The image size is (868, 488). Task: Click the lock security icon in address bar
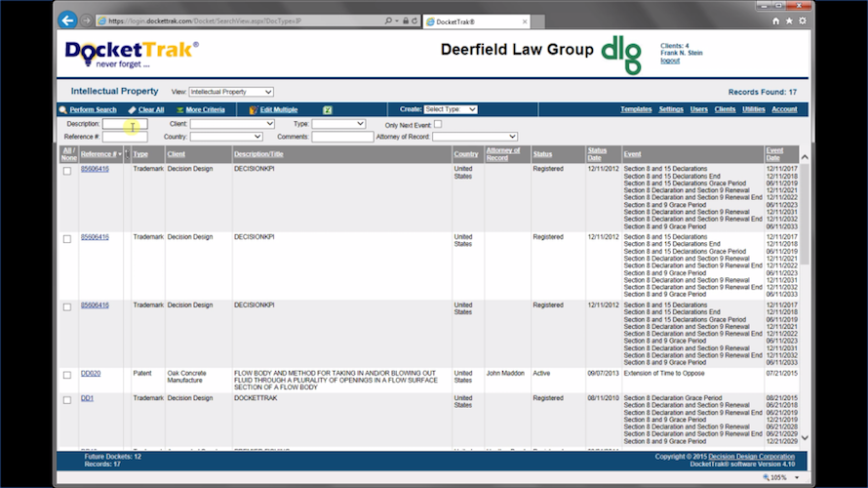pos(406,20)
